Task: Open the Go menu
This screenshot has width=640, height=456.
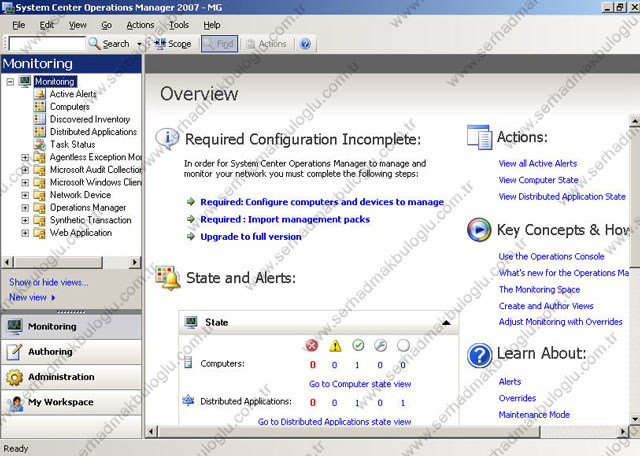Action: pos(106,25)
